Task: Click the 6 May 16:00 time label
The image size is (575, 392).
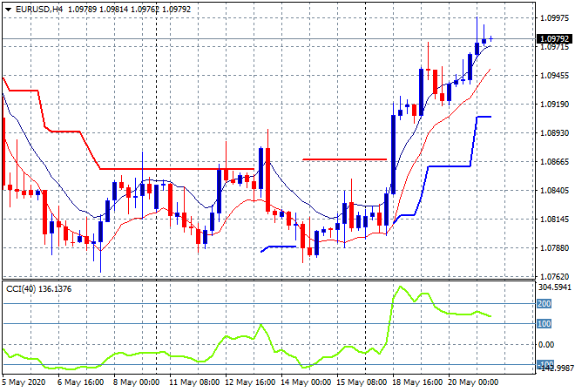Action: [80, 382]
